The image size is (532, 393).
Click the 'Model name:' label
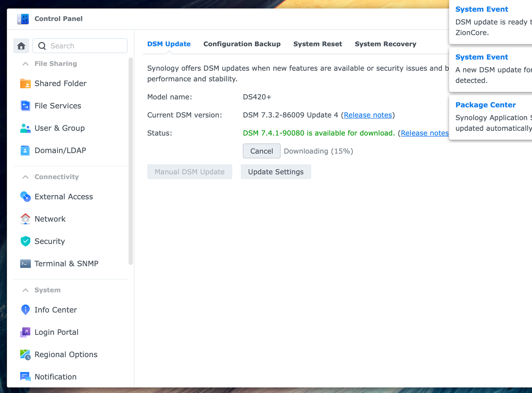click(x=170, y=97)
